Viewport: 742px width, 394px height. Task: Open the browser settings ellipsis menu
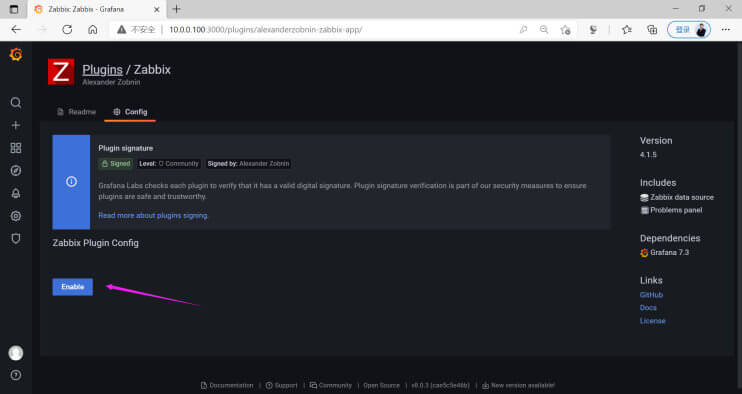pyautogui.click(x=725, y=29)
